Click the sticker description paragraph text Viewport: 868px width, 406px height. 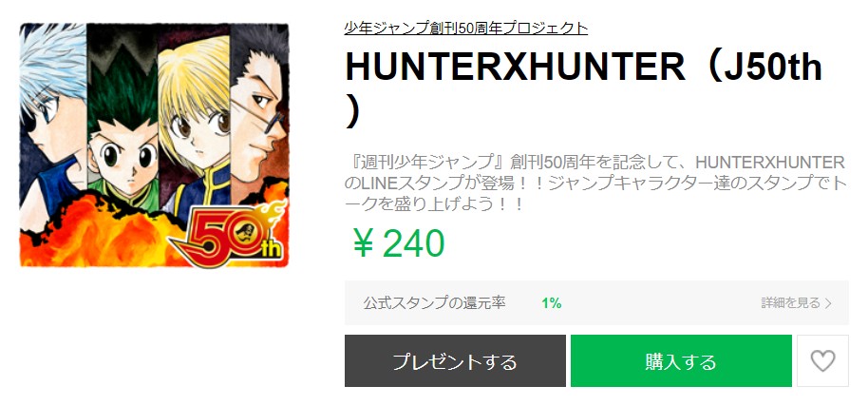(x=595, y=184)
